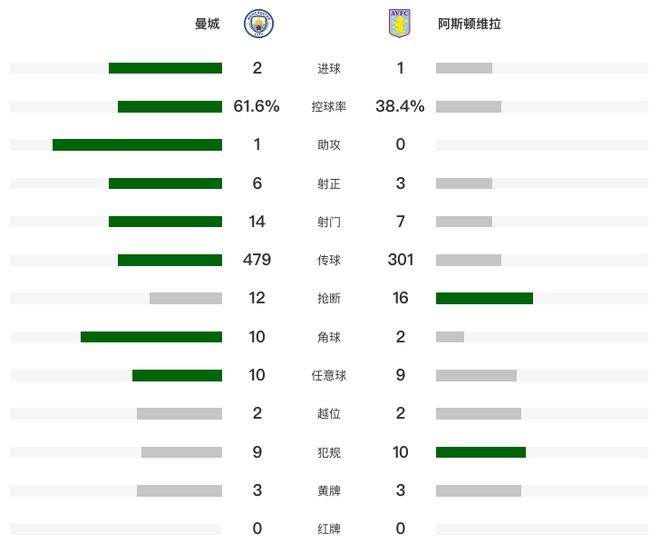Click the 进球 stat label
The image size is (660, 554).
(x=329, y=69)
